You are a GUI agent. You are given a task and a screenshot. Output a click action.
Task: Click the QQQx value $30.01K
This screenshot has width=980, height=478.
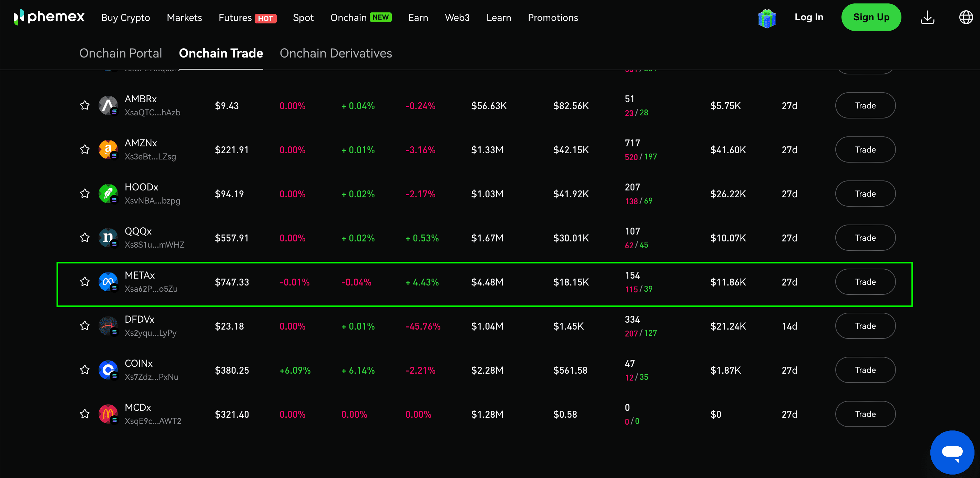tap(571, 238)
